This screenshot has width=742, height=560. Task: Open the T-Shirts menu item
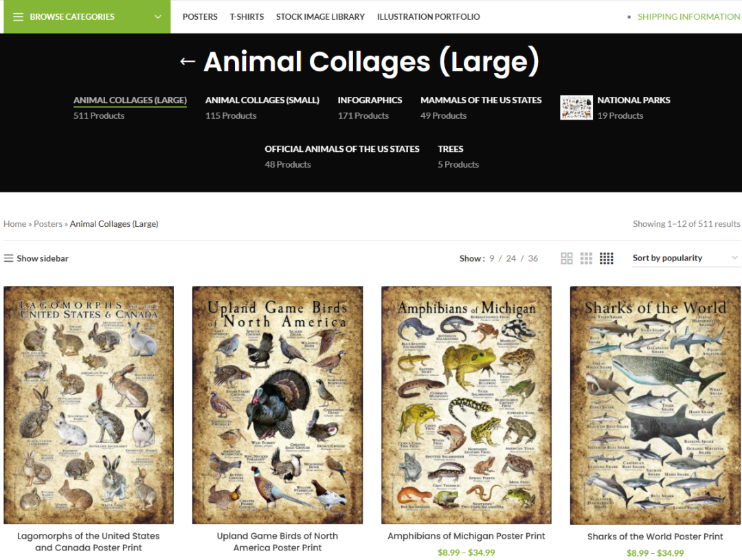point(247,16)
